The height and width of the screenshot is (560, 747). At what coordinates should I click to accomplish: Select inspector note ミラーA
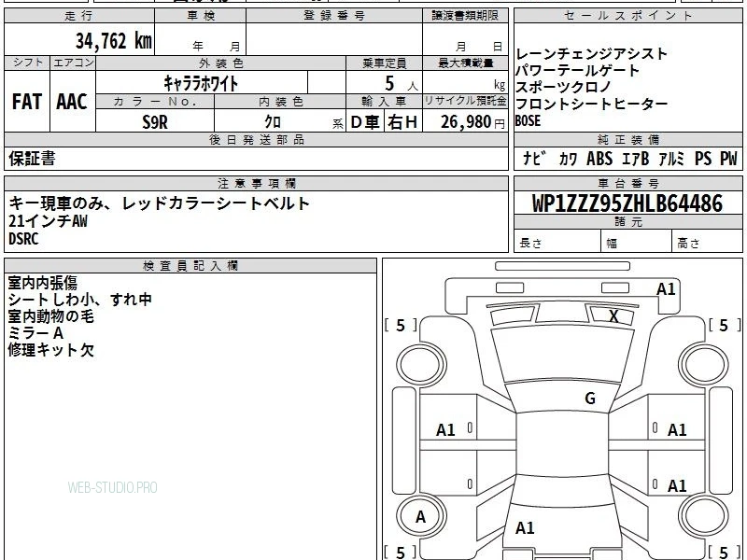(x=35, y=333)
